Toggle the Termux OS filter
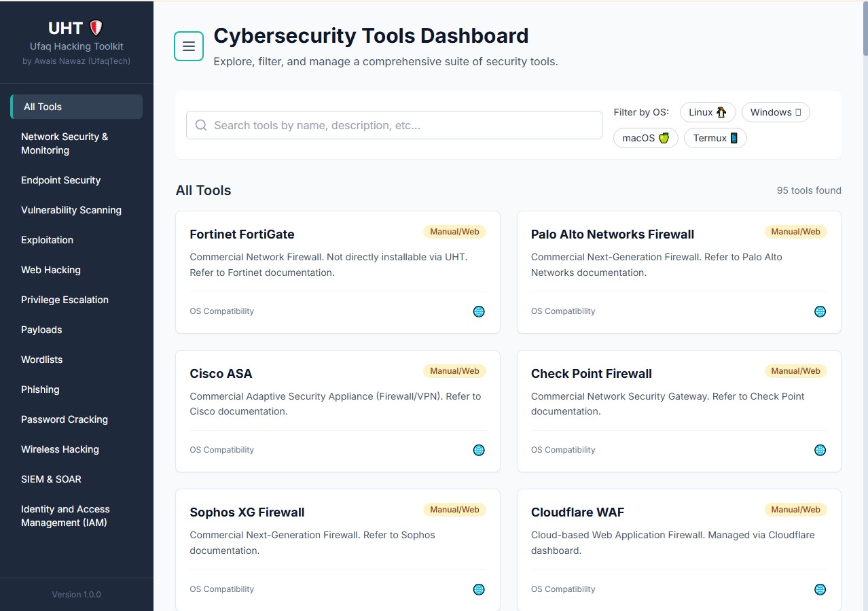The height and width of the screenshot is (611, 868). [x=715, y=138]
